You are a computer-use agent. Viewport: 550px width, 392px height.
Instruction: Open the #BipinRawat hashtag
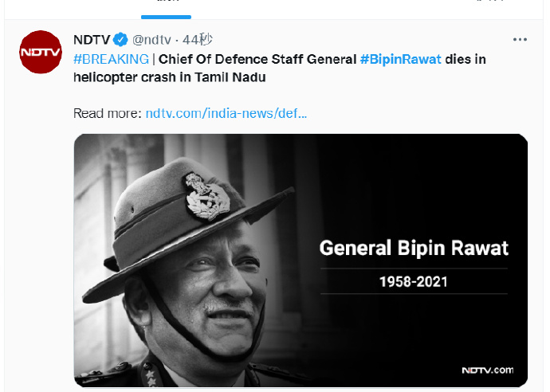(401, 59)
